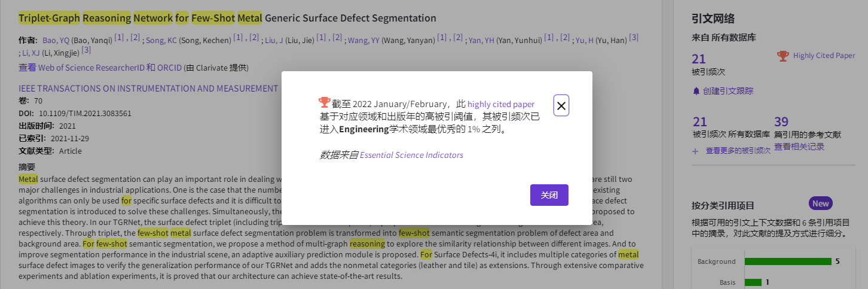Click the trophy icon in the dialog
The width and height of the screenshot is (868, 289).
[325, 102]
